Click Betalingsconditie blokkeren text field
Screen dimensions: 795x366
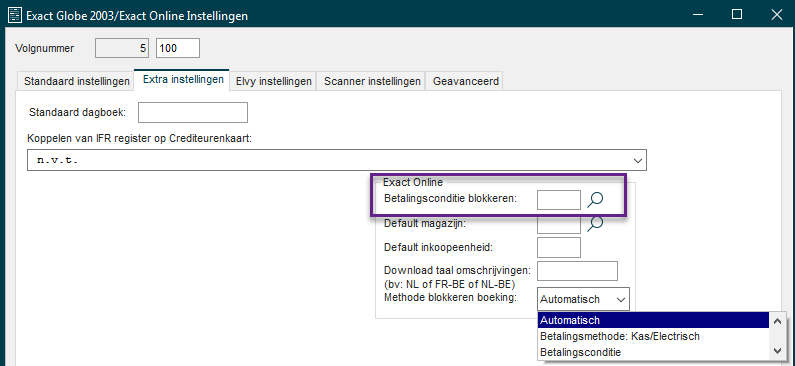click(559, 200)
